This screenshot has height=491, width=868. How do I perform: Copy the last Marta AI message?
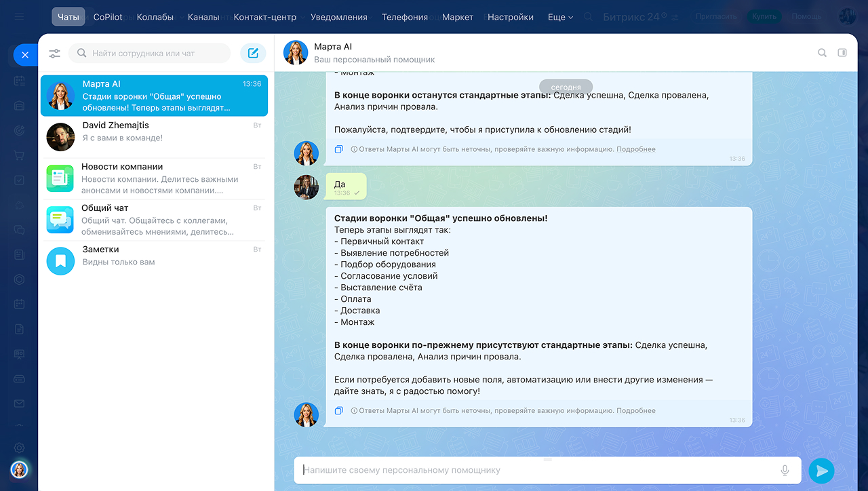pos(339,410)
